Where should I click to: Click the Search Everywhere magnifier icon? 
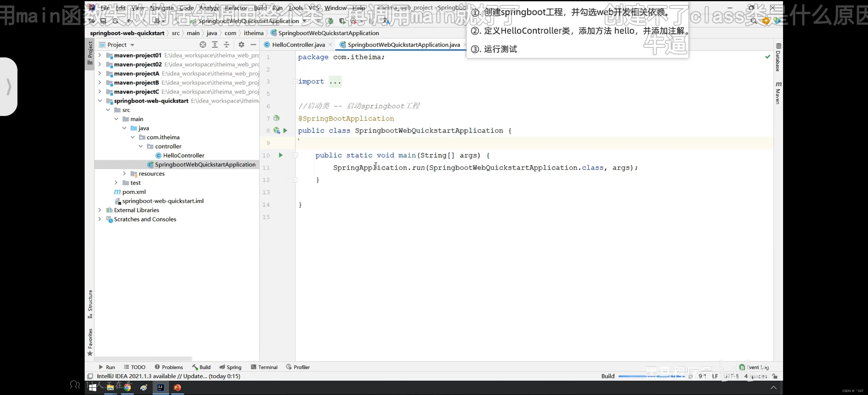click(x=754, y=21)
